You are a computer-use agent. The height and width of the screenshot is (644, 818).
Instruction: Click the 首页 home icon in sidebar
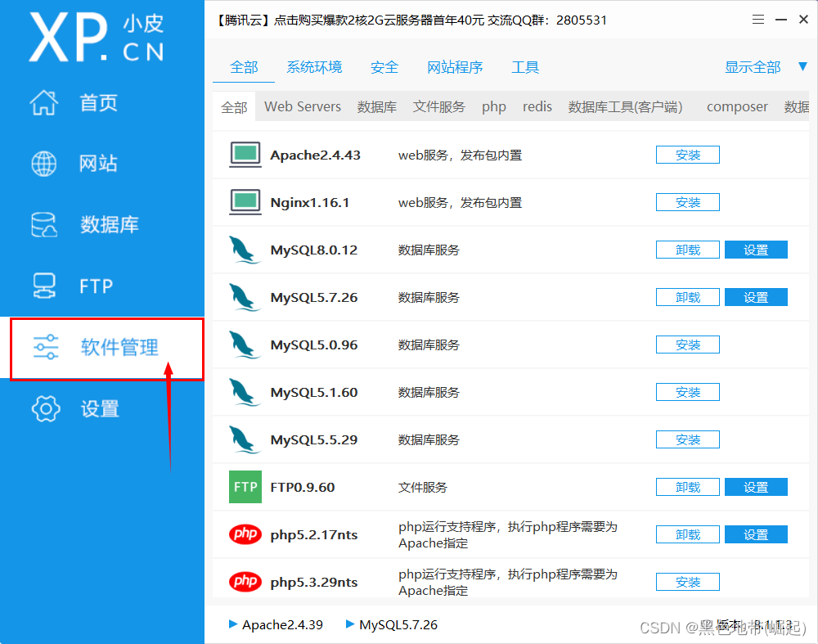[x=44, y=102]
